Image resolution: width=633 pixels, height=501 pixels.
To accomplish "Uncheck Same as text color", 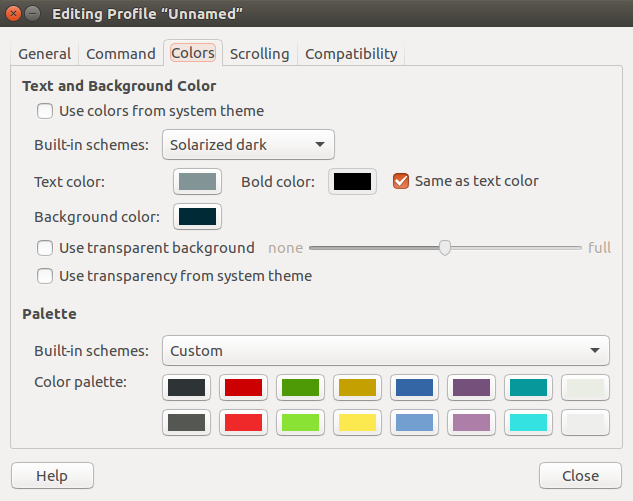I will [x=401, y=181].
